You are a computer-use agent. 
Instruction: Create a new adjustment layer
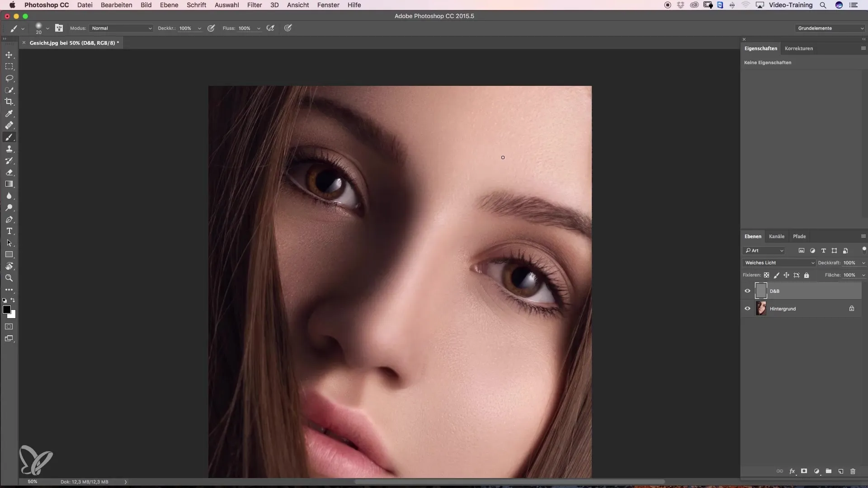click(816, 471)
